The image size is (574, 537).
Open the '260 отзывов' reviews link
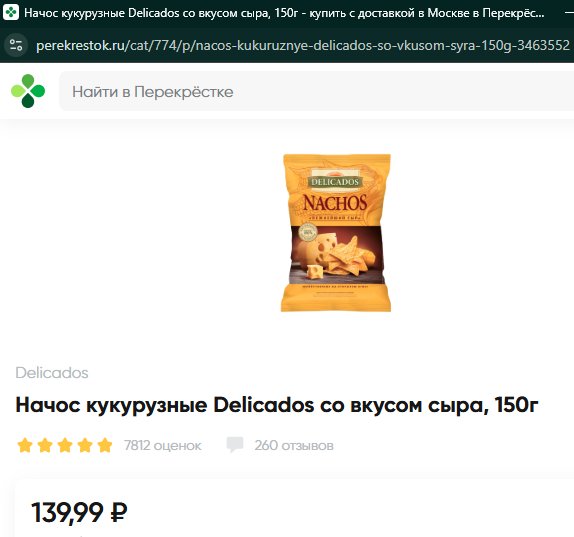click(x=294, y=445)
